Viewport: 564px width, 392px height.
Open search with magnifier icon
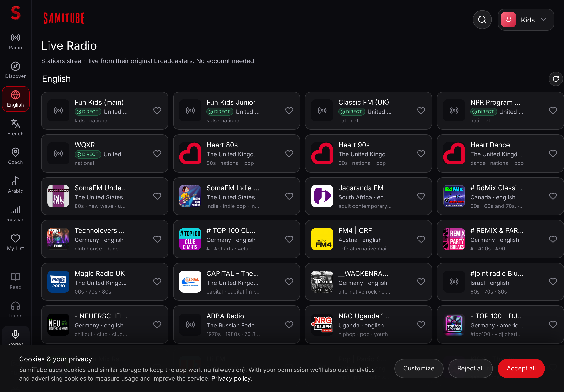[482, 20]
